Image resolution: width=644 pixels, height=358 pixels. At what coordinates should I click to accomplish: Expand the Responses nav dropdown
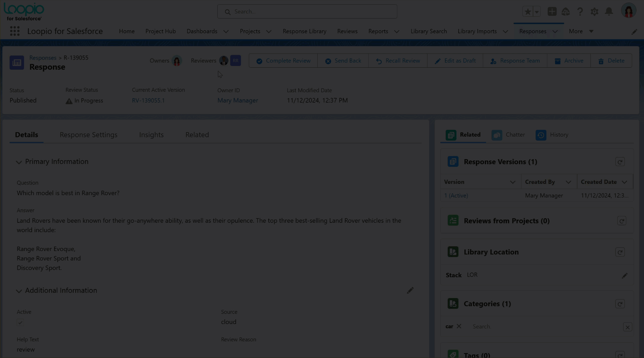point(555,32)
